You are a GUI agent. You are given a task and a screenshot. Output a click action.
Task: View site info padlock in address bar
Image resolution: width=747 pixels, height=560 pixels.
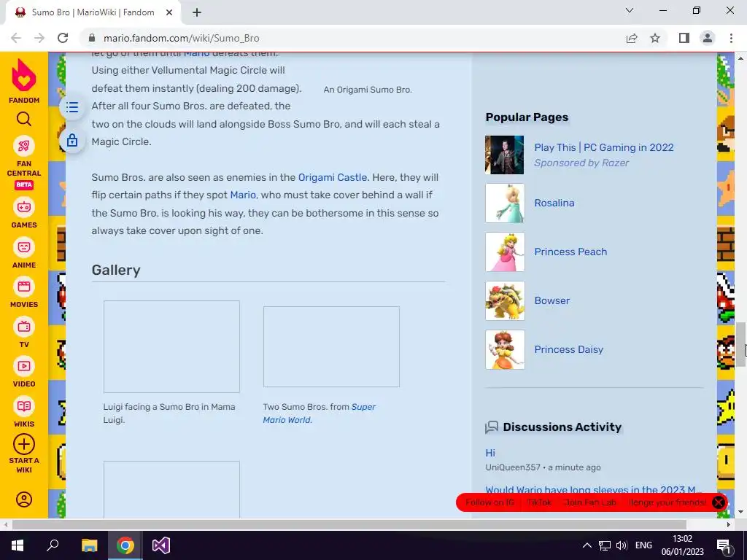coord(92,38)
